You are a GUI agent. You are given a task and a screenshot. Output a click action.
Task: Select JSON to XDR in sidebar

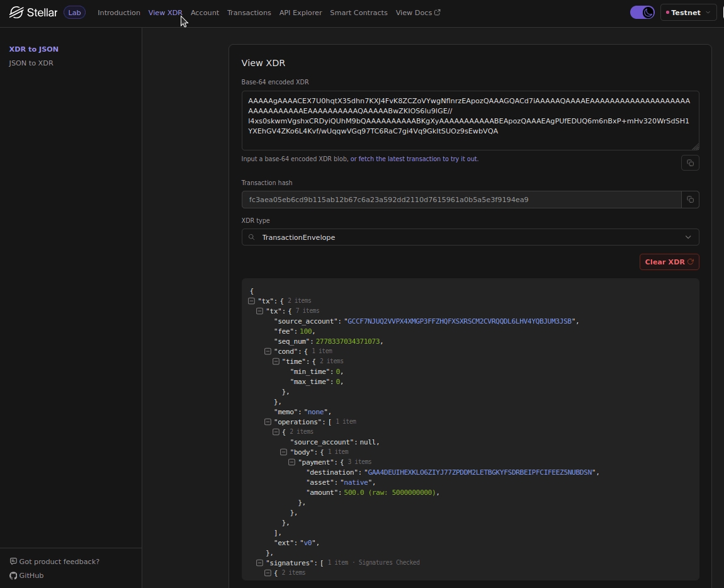pyautogui.click(x=31, y=63)
